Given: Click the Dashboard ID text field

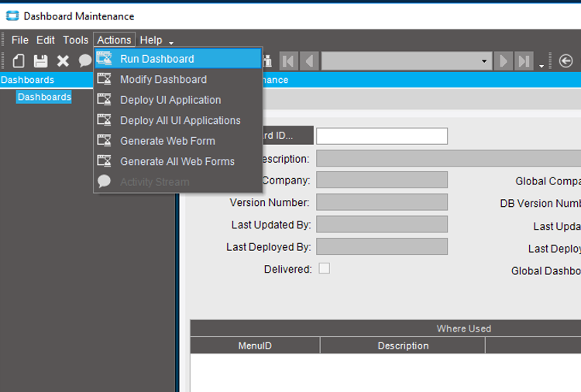Looking at the screenshot, I should tap(381, 136).
